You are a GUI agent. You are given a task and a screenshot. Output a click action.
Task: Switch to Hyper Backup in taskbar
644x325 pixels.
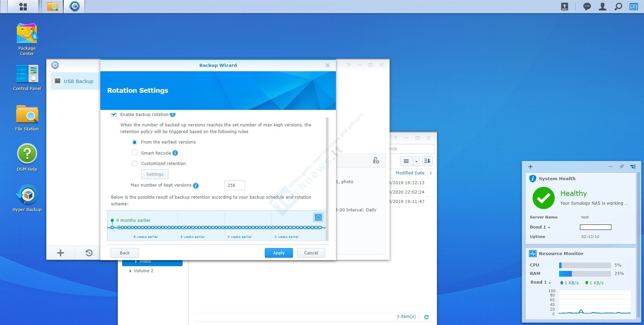coord(74,6)
